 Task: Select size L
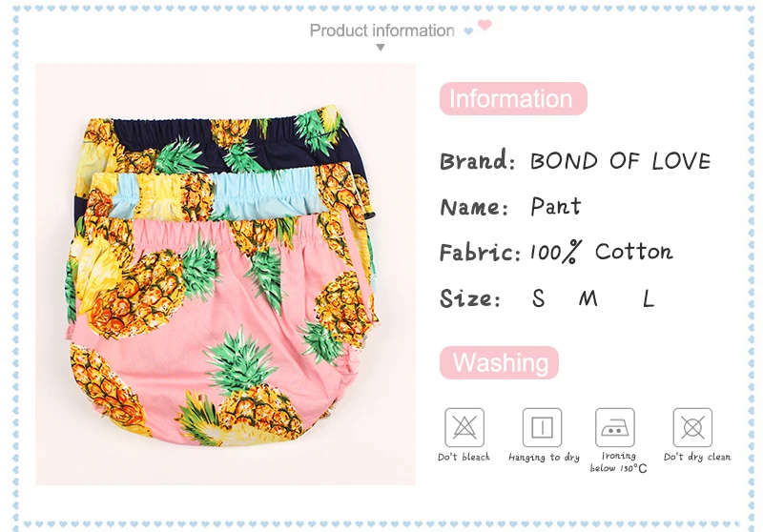(649, 298)
